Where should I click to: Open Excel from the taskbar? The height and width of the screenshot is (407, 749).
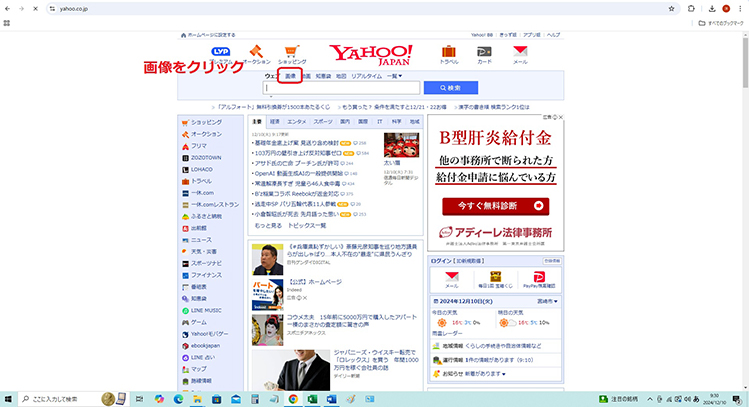point(312,399)
